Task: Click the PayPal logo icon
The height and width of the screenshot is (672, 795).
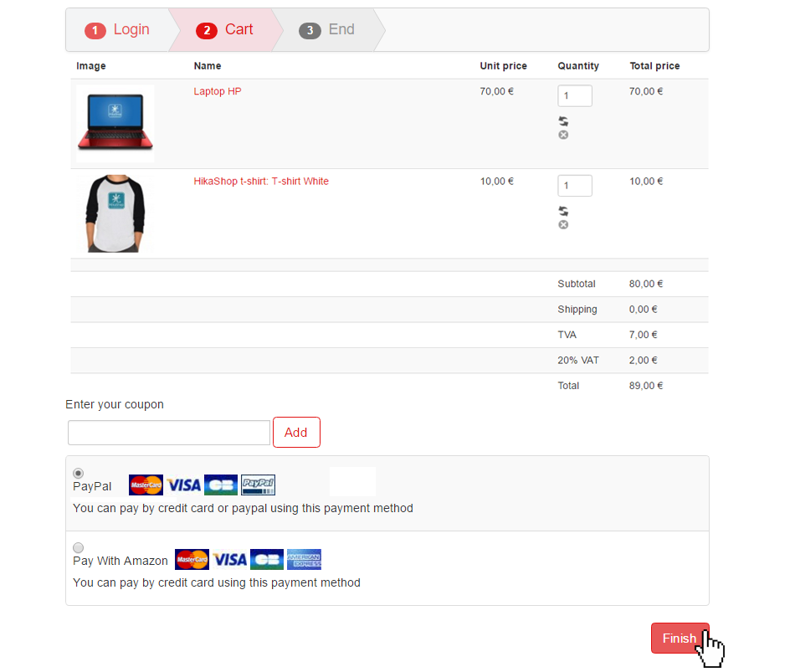Action: click(258, 485)
